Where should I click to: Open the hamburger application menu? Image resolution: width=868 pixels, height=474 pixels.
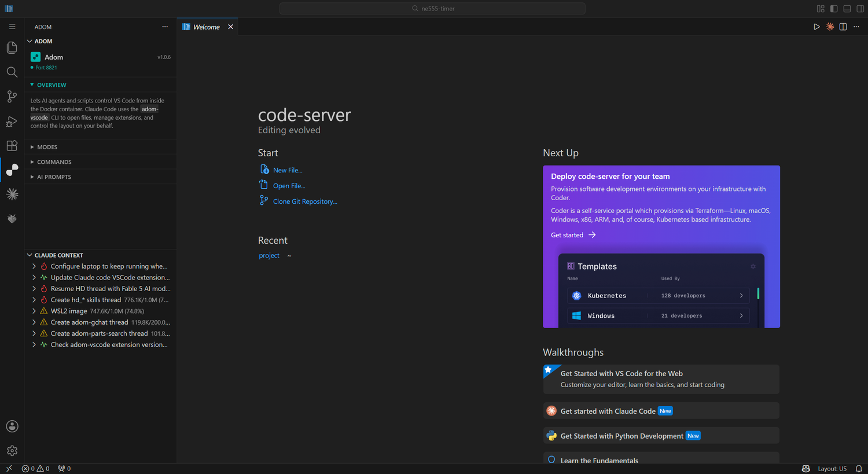(12, 27)
